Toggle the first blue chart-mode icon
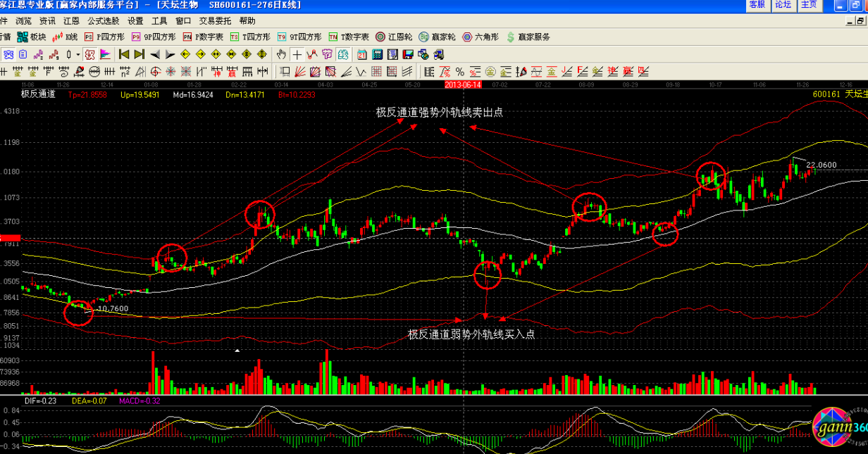Image resolution: width=868 pixels, height=454 pixels. click(8, 54)
